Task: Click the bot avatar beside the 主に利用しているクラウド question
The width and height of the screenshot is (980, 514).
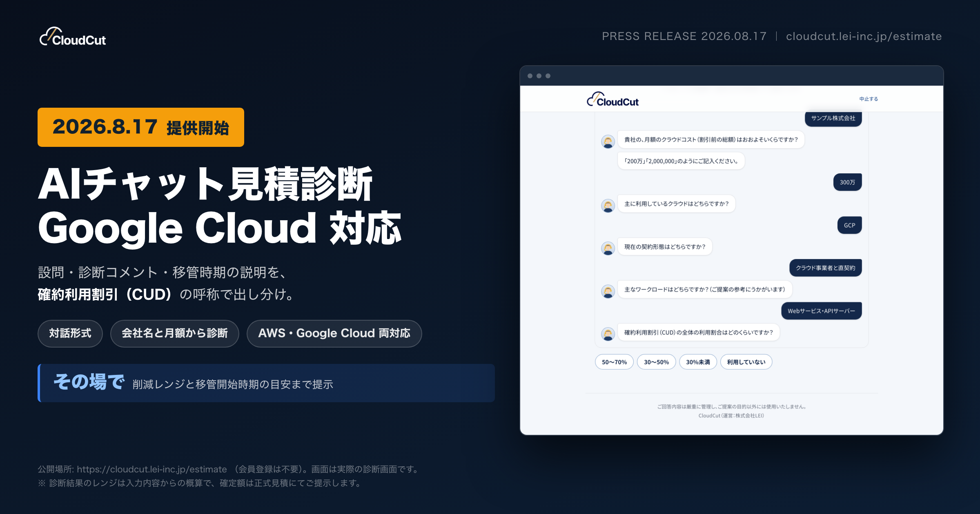Action: click(608, 206)
